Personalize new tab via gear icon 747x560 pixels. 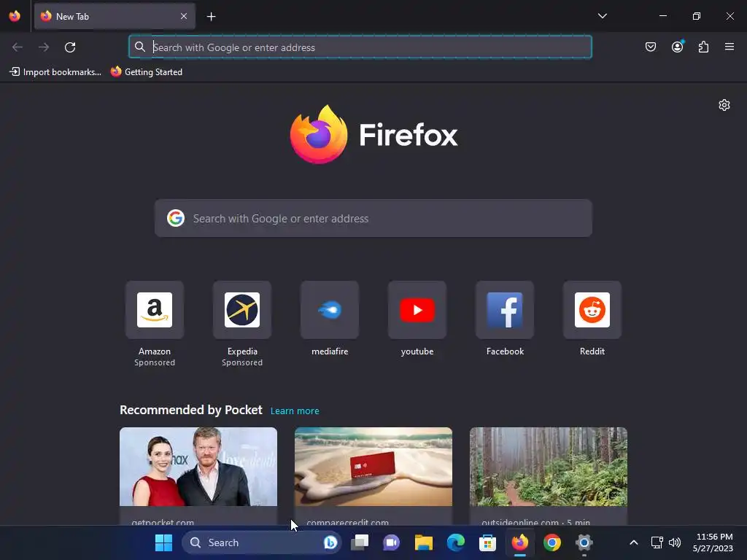point(724,105)
